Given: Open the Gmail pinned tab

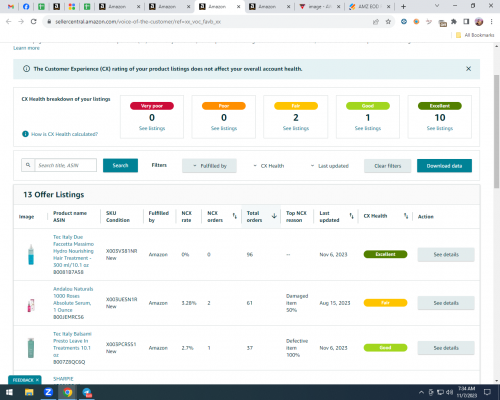Looking at the screenshot, I should click(11, 6).
